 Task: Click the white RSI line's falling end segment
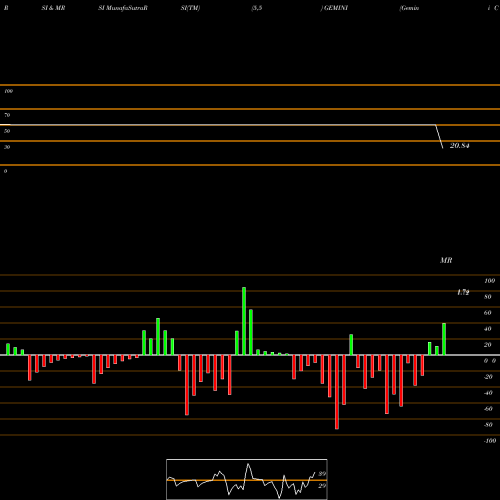tap(439, 137)
